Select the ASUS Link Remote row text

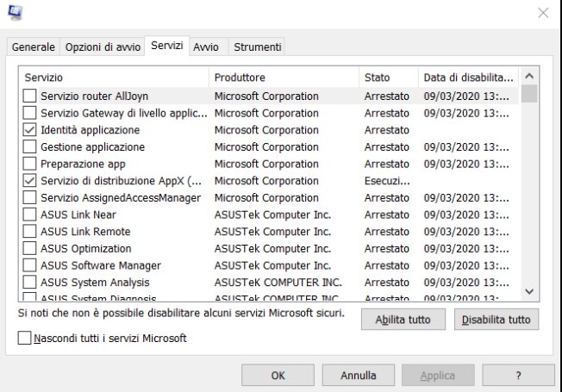[85, 232]
